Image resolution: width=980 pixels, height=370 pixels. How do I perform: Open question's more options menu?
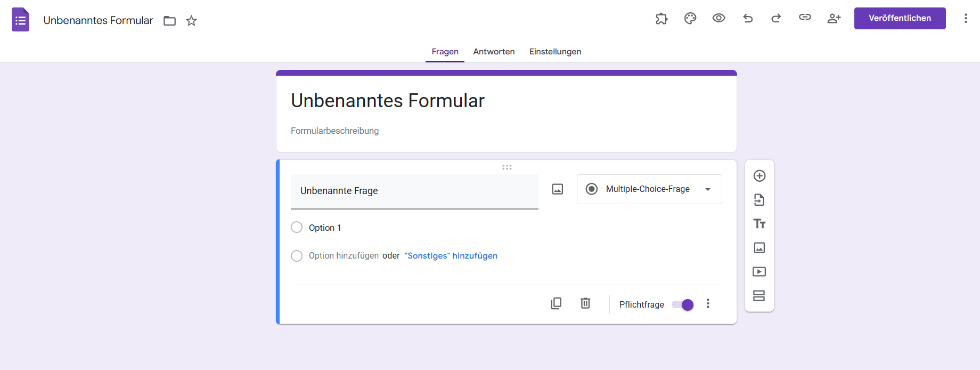point(708,304)
